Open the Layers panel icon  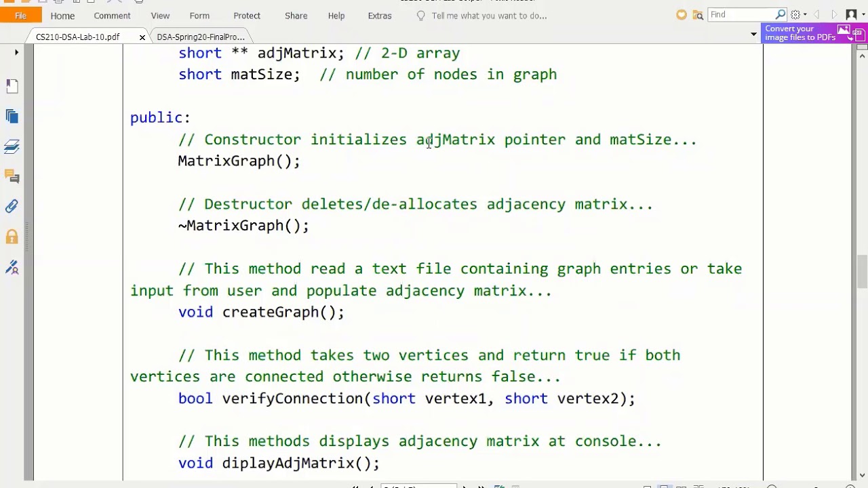(12, 146)
